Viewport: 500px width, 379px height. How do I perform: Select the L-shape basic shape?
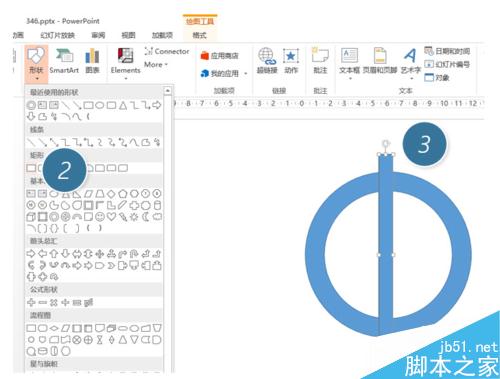pyautogui.click(x=111, y=205)
